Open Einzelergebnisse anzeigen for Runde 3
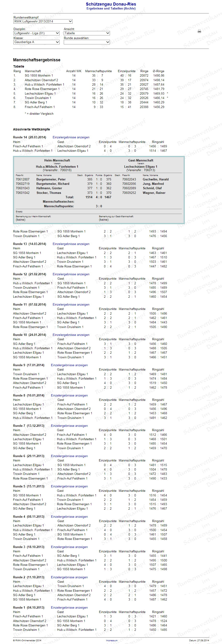The height and width of the screenshot is (644, 222). 69,547
